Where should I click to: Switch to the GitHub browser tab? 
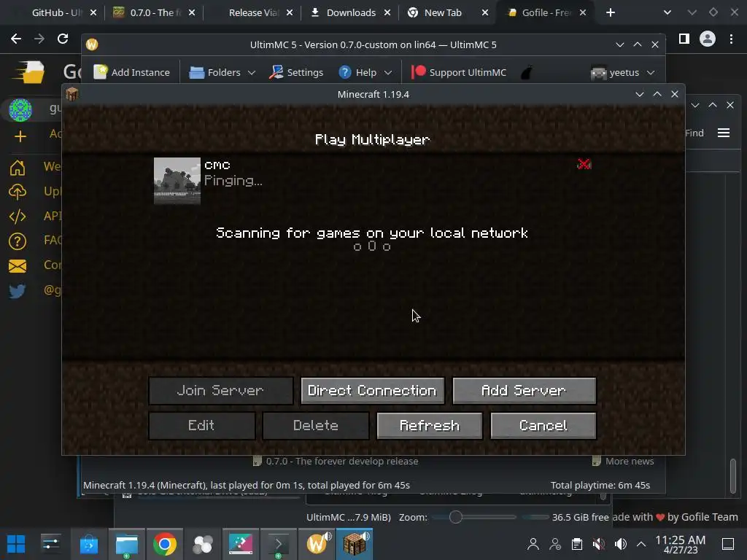point(56,13)
